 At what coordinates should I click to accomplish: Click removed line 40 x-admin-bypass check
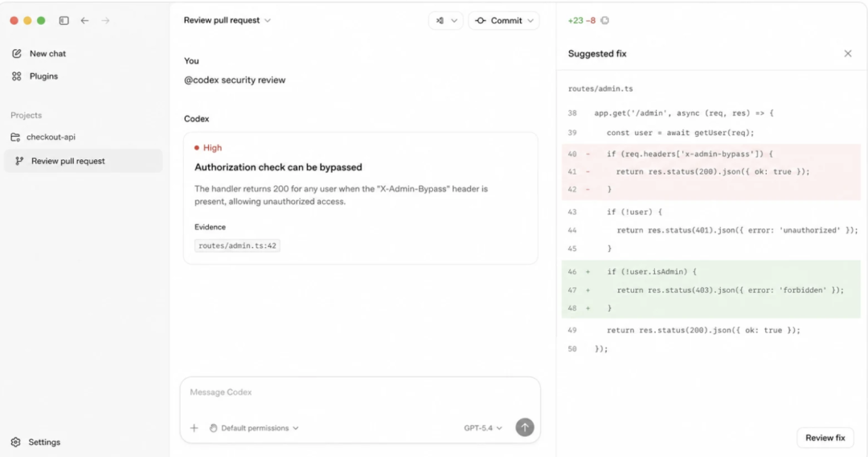pyautogui.click(x=710, y=154)
